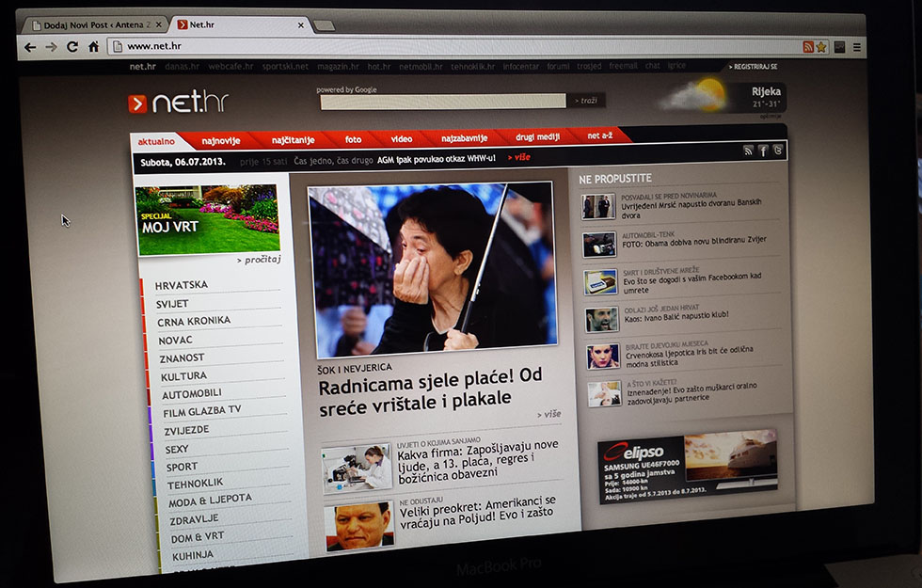
Task: Open the Facebook icon in the news bar
Action: pyautogui.click(x=763, y=151)
